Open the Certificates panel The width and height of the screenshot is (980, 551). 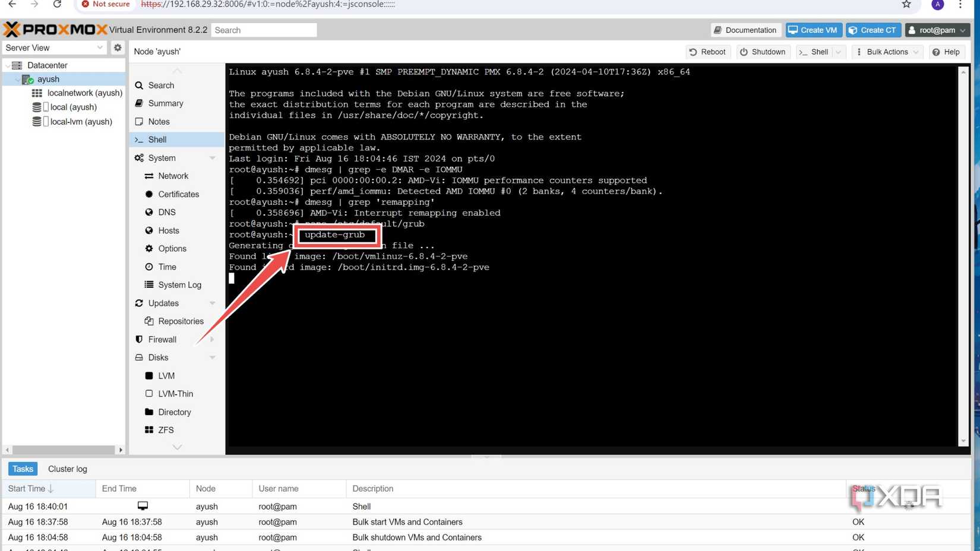178,194
